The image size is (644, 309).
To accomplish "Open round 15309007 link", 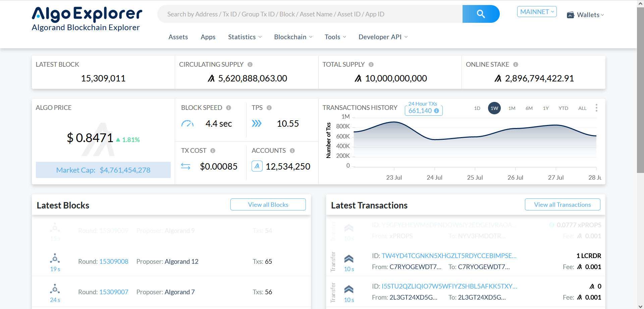I will coord(114,292).
